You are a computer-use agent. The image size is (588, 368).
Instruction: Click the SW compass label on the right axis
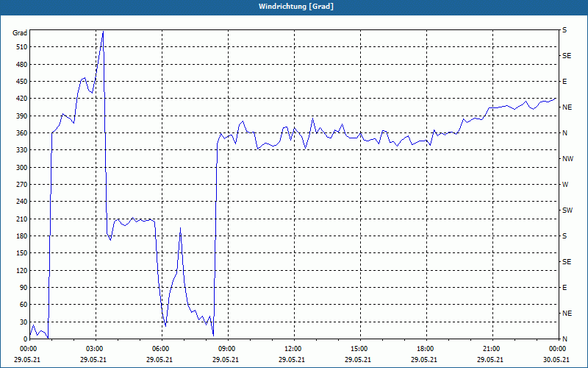pyautogui.click(x=567, y=210)
